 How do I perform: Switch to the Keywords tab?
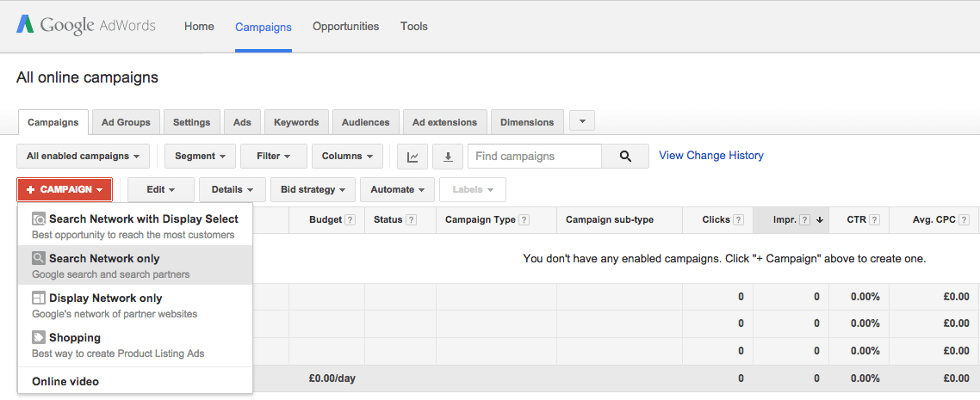[296, 122]
